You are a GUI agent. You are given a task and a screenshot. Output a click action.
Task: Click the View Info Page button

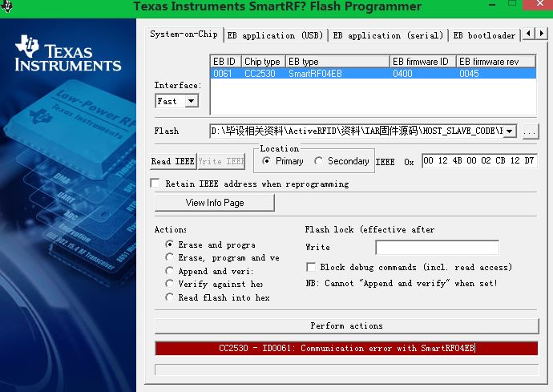point(215,203)
